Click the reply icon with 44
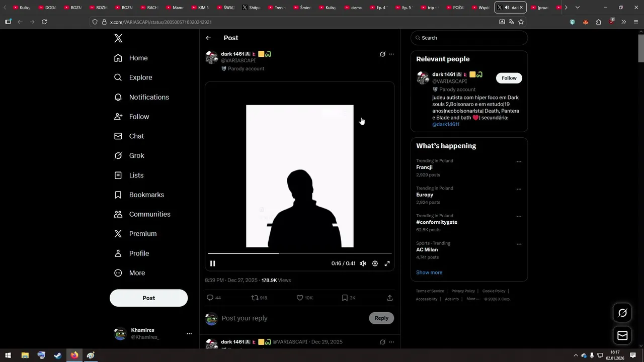The image size is (644, 362). (210, 298)
